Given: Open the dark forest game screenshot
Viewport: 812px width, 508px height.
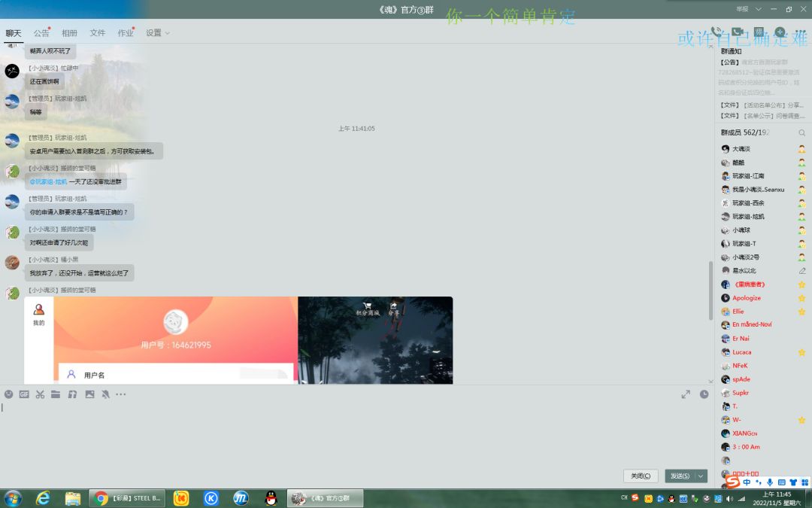Looking at the screenshot, I should [x=375, y=340].
